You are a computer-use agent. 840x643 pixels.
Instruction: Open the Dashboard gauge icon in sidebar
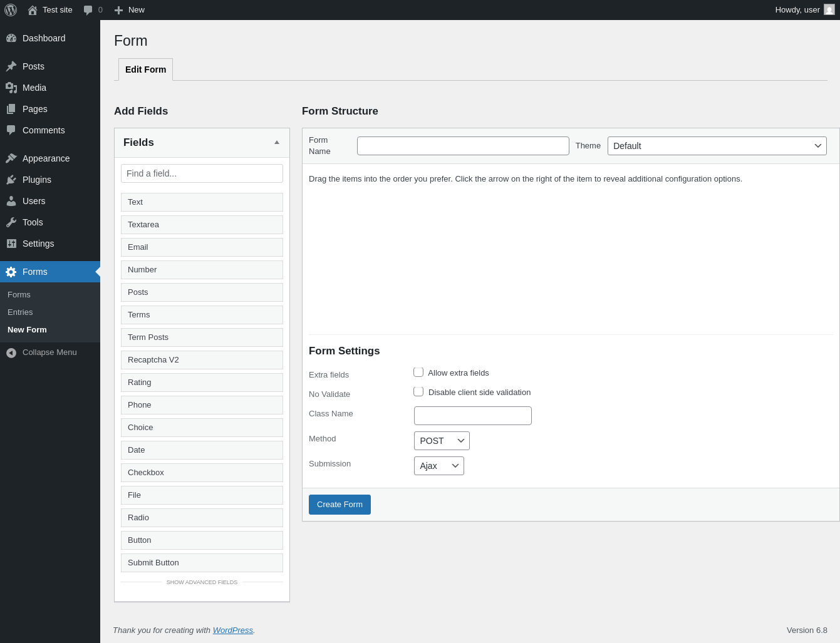(x=11, y=38)
